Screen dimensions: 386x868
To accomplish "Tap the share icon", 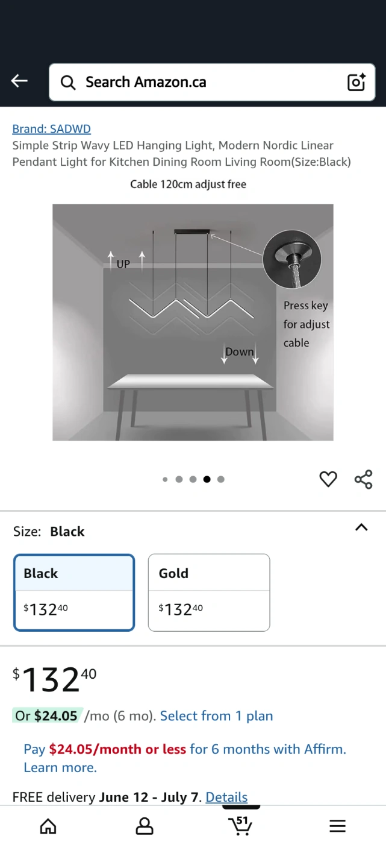I will (364, 479).
